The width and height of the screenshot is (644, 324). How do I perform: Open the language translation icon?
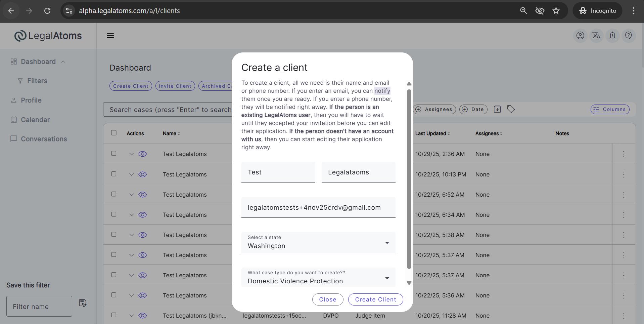coord(596,36)
